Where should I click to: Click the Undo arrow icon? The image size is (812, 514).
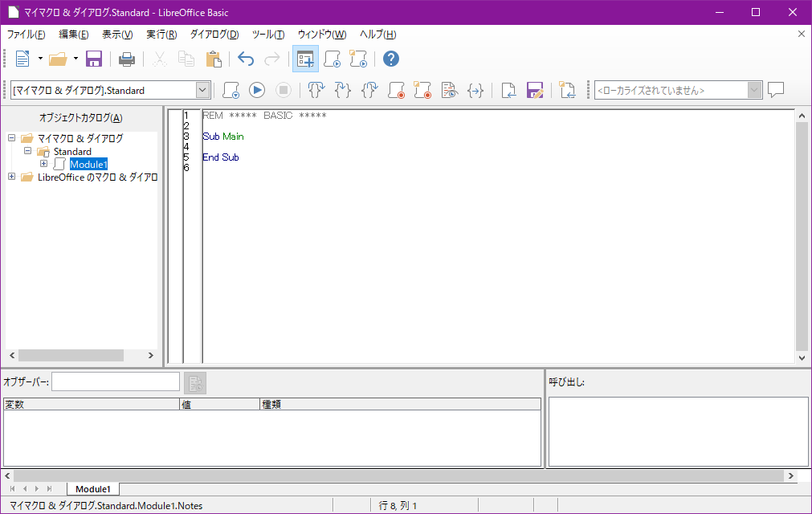click(x=246, y=59)
